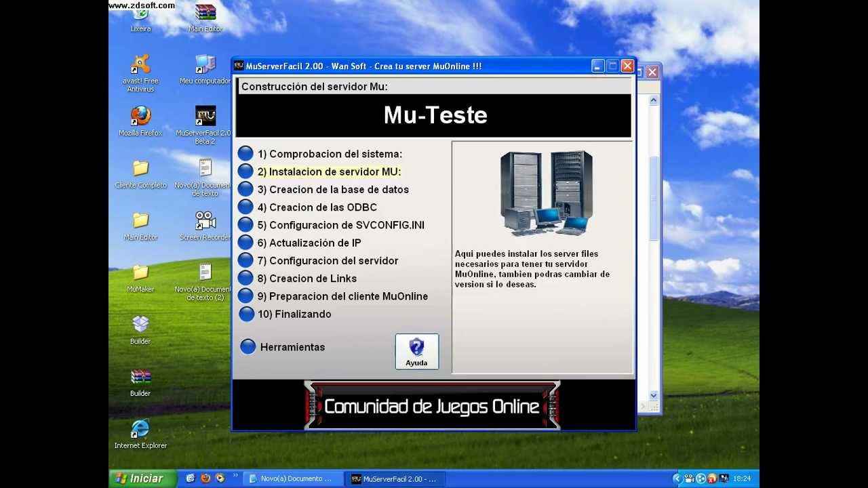Click avast icon in system tray
Viewport: 868px width, 488px height.
[712, 479]
